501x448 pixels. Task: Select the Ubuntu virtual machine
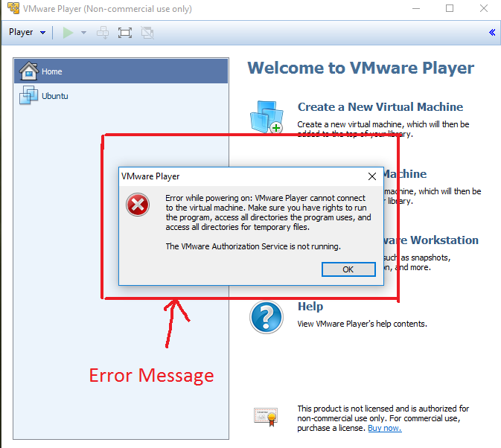pyautogui.click(x=121, y=96)
